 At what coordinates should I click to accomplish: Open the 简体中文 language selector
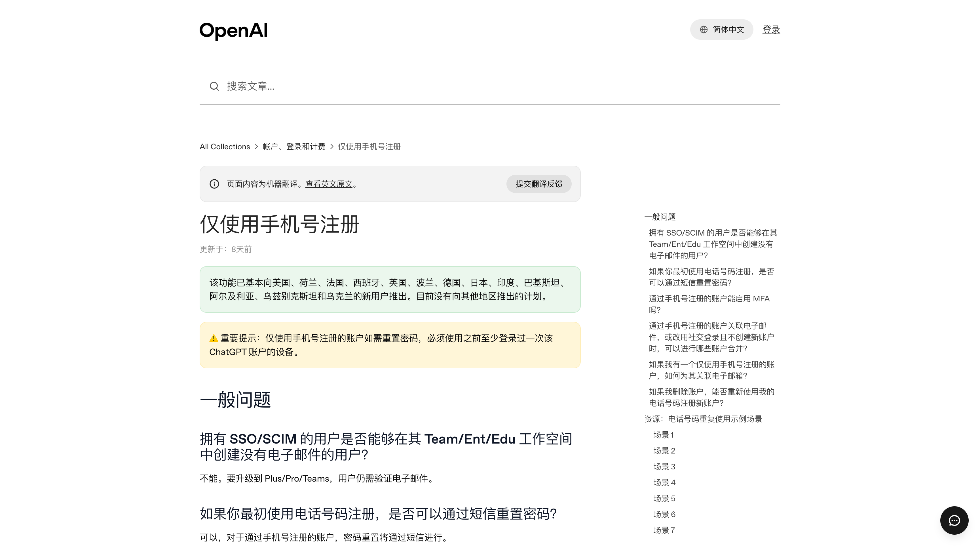721,30
